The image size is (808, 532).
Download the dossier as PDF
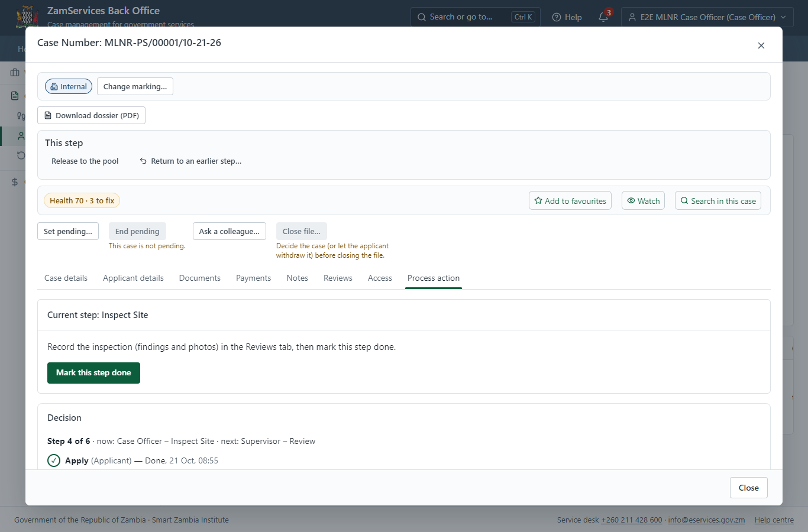[x=91, y=115]
